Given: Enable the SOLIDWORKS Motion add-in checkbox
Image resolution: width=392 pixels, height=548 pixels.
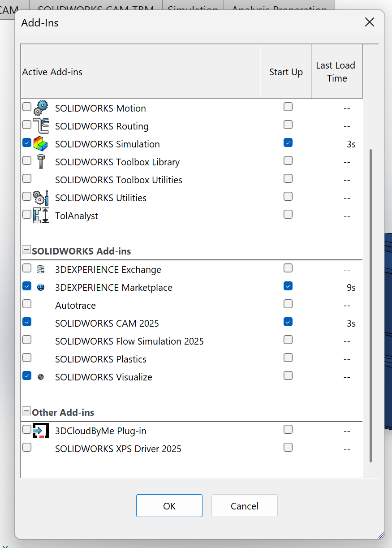Looking at the screenshot, I should coord(27,107).
